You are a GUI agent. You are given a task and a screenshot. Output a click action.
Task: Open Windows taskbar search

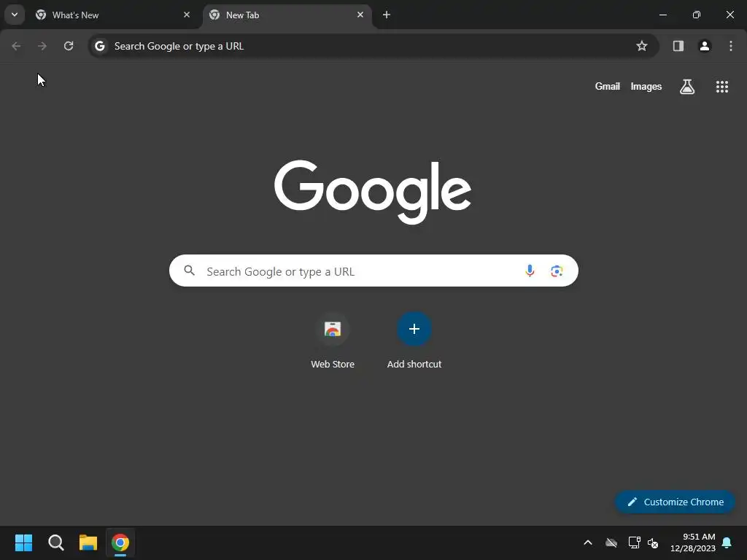pyautogui.click(x=55, y=542)
